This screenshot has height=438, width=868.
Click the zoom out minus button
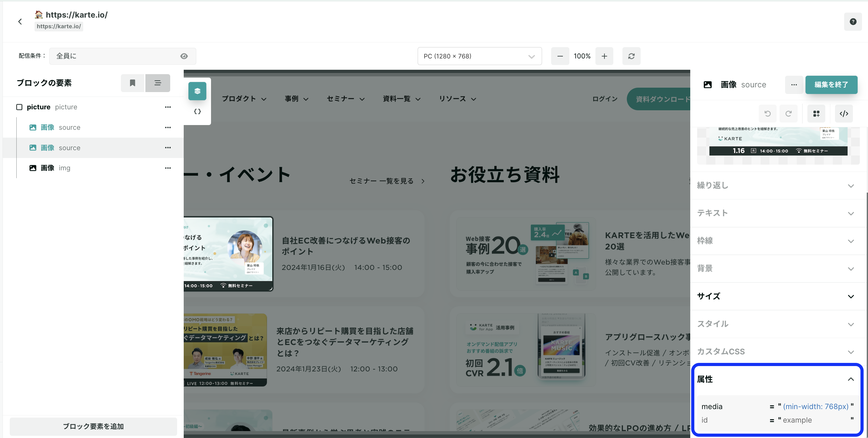tap(560, 56)
